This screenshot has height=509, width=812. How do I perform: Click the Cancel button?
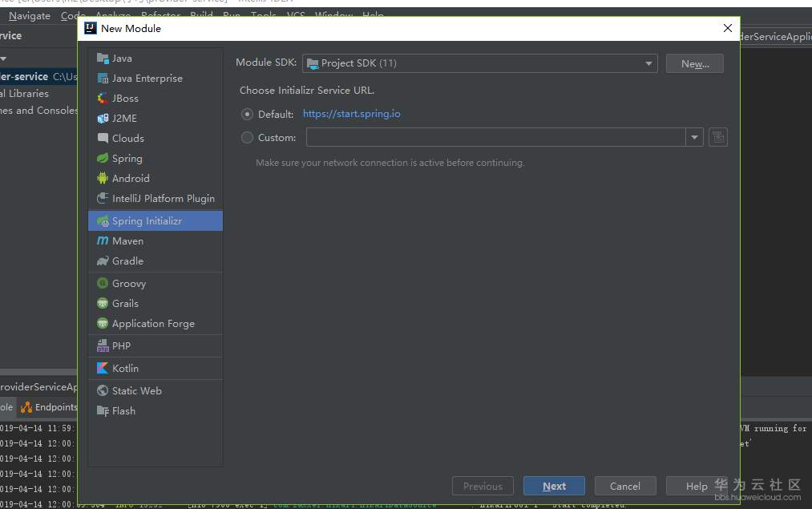(625, 487)
